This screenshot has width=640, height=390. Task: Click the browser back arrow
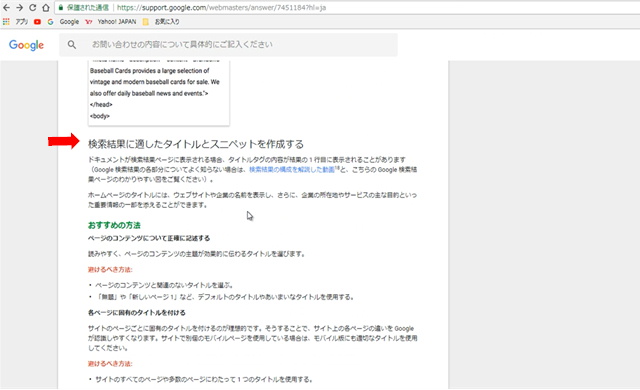tap(7, 8)
